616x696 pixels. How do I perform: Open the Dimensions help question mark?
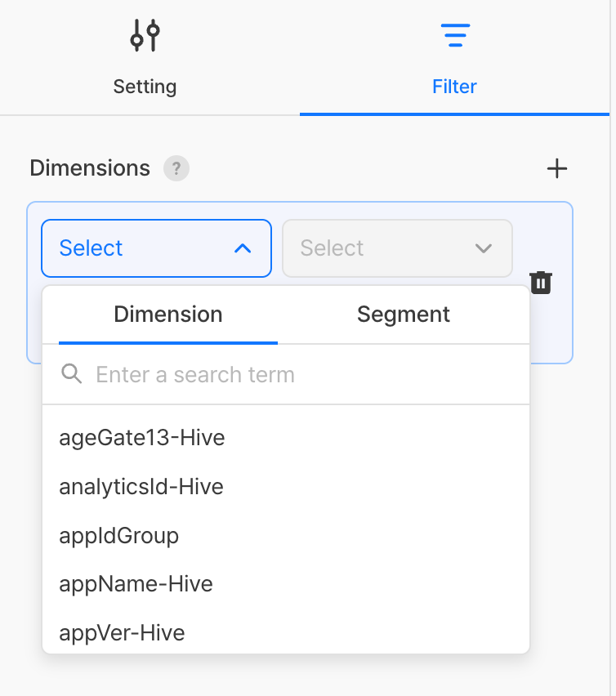click(x=176, y=169)
